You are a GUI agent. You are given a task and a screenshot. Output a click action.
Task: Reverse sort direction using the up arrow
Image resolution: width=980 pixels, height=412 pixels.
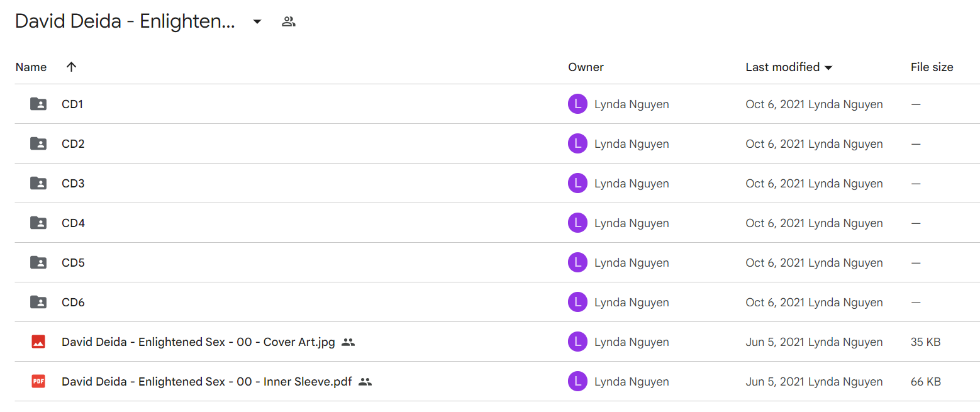pos(71,67)
